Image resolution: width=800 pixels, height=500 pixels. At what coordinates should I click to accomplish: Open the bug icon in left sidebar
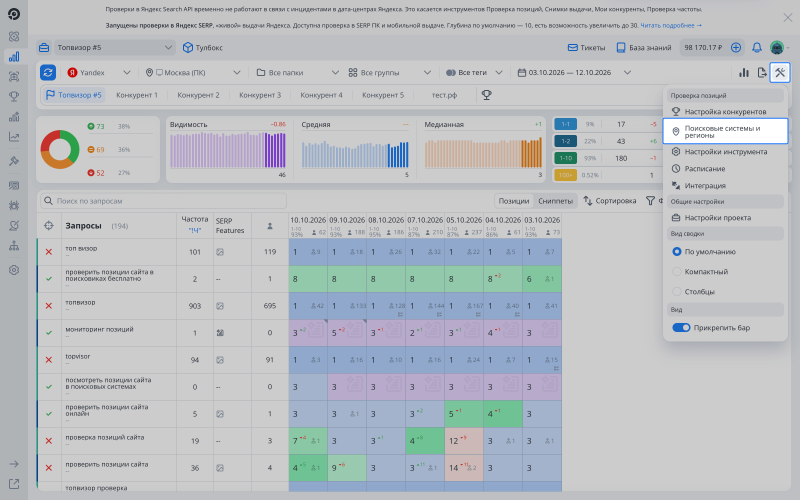(x=14, y=206)
